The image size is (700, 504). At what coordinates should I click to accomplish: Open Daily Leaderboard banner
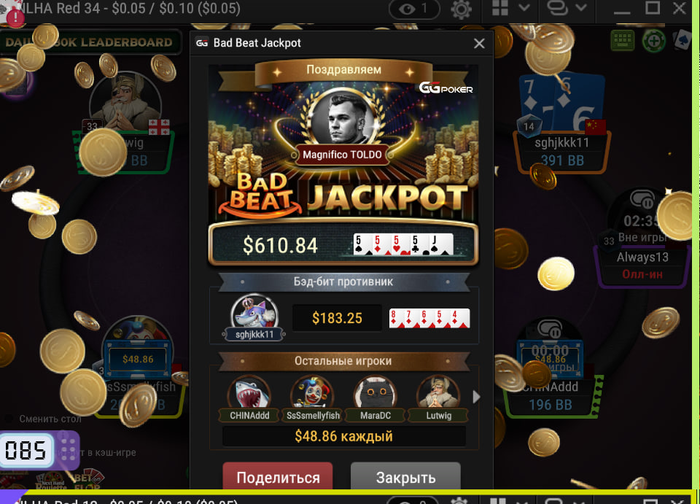90,42
